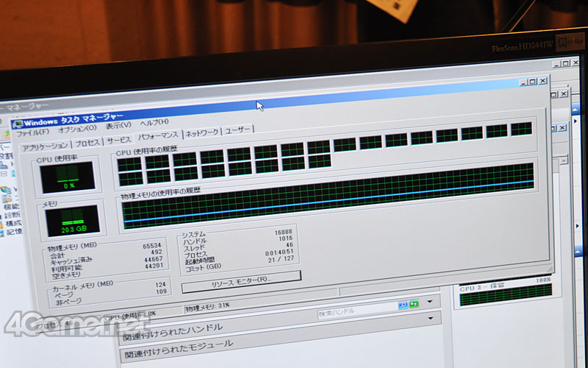588x368 pixels.
Task: Click the cached memory value 492
Action: (x=157, y=252)
